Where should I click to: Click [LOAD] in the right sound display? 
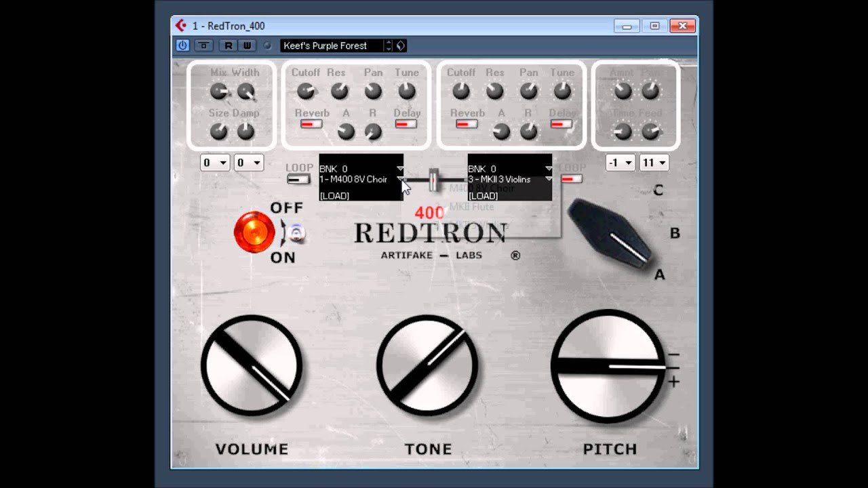point(483,196)
